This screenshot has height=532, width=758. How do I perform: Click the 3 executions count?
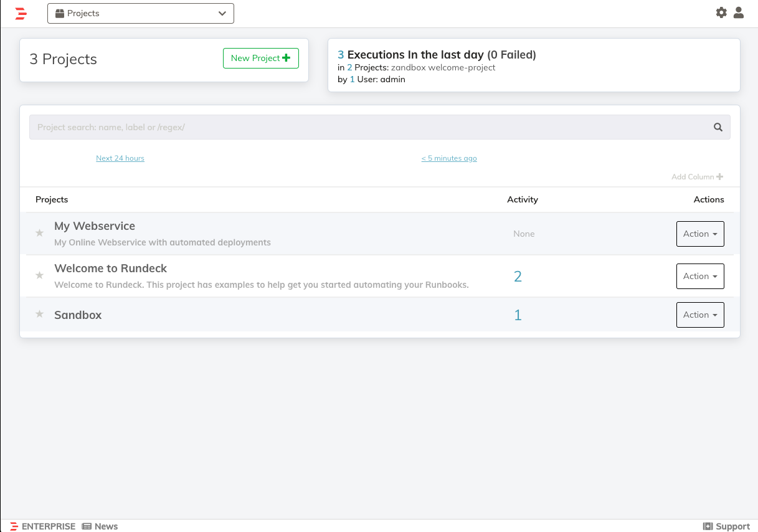pyautogui.click(x=341, y=55)
